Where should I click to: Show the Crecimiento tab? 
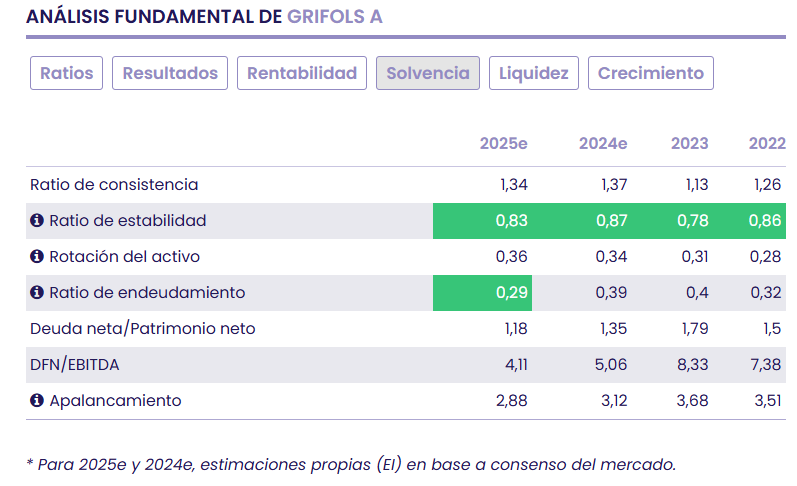(x=651, y=73)
